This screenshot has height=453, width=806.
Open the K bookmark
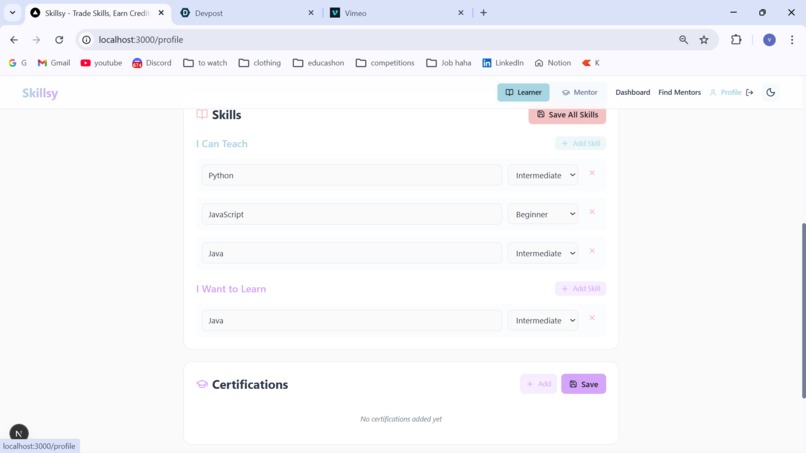(x=591, y=63)
